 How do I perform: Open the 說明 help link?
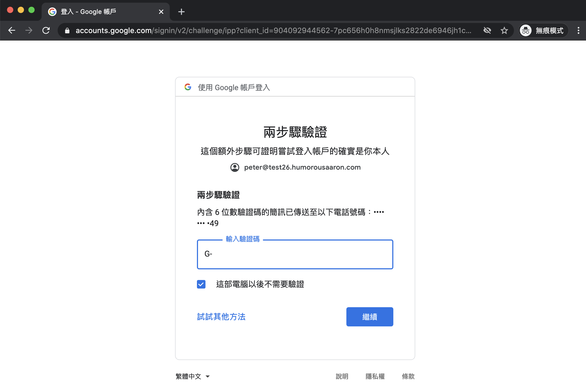click(342, 376)
